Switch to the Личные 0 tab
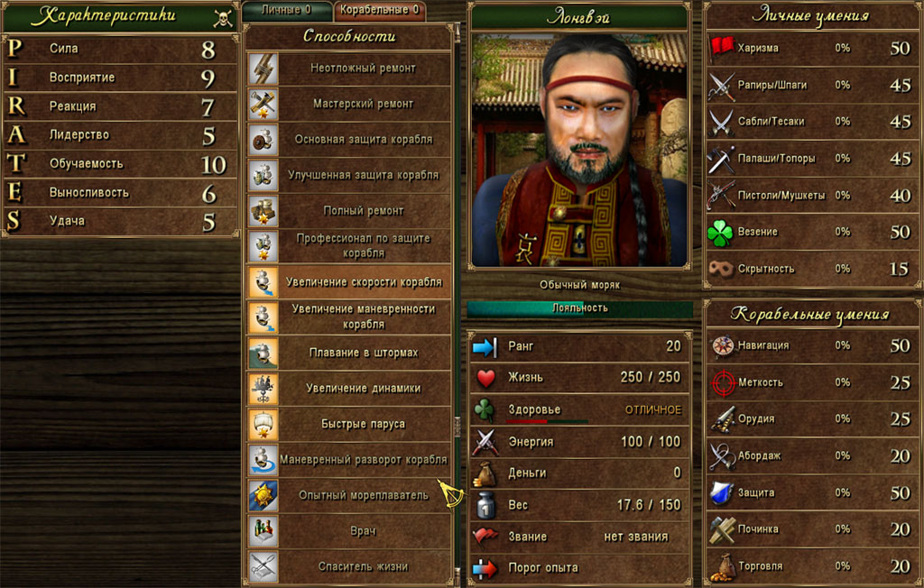 click(287, 10)
